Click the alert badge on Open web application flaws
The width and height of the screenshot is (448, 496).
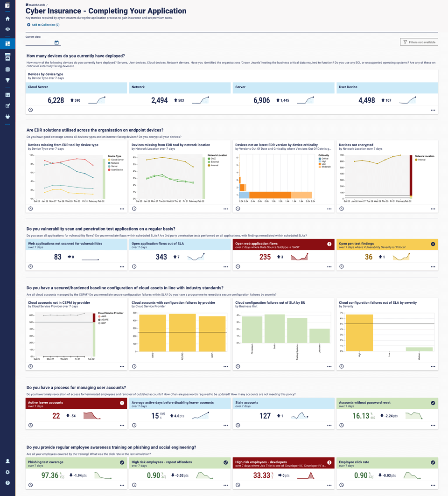click(329, 244)
